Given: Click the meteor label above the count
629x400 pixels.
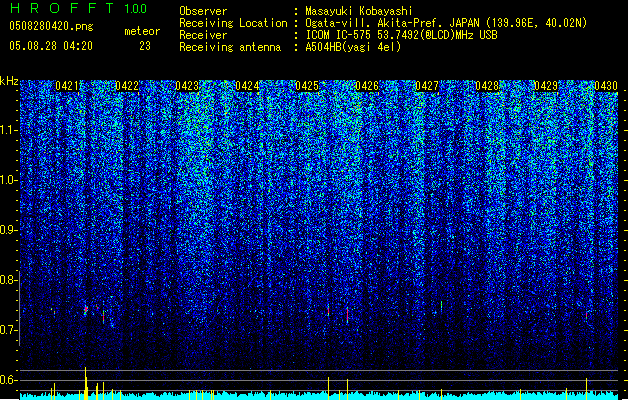Looking at the screenshot, I should click(142, 31).
